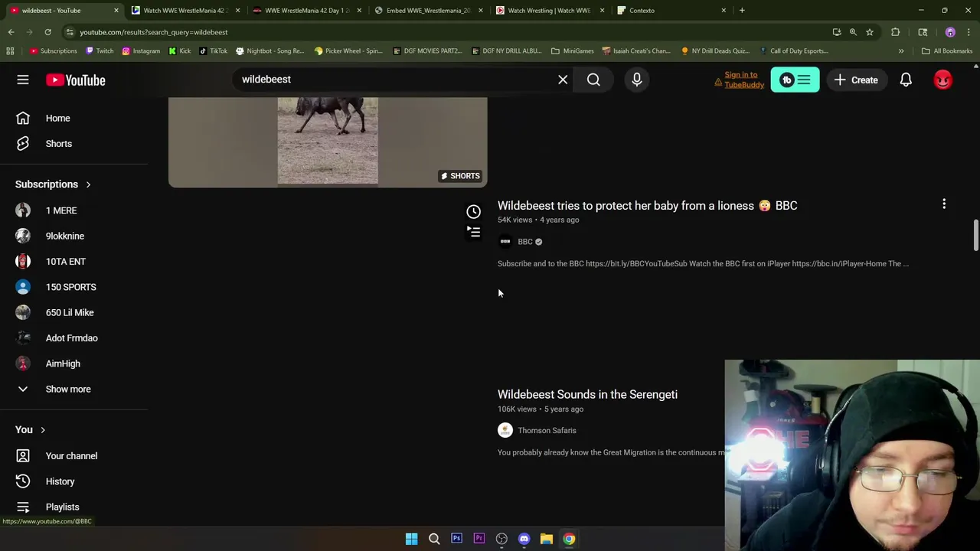The height and width of the screenshot is (551, 980).
Task: Switch to the Watch Wrestling tab
Action: pos(549,11)
